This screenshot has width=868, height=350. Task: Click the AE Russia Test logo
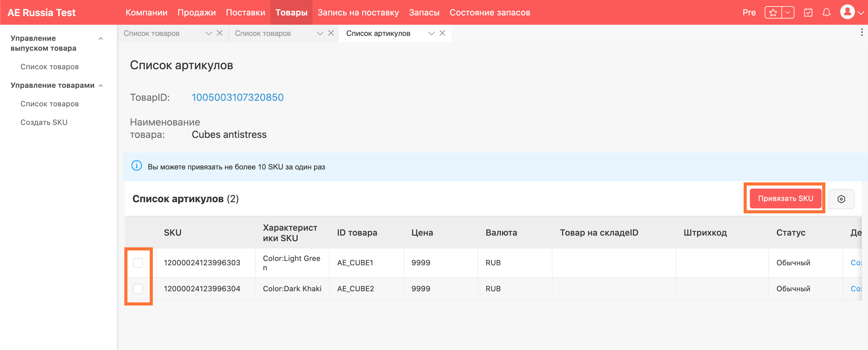(x=41, y=12)
